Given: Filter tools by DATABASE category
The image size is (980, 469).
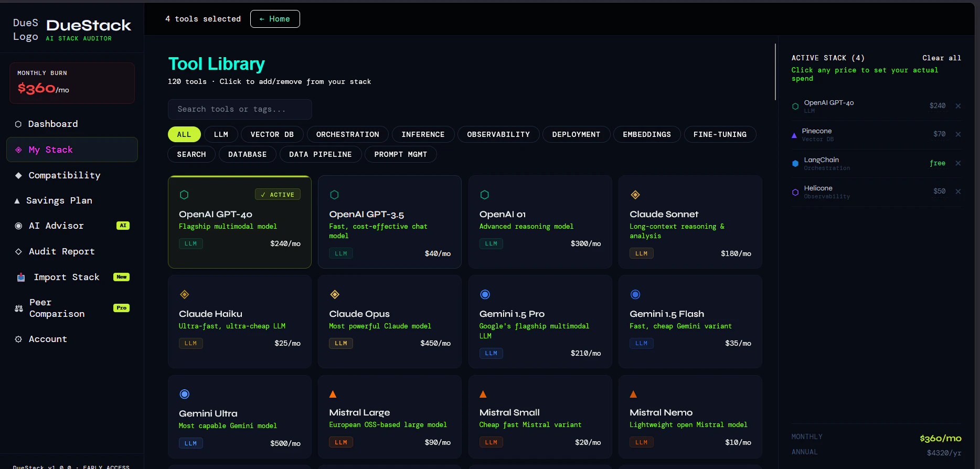Looking at the screenshot, I should pos(248,154).
